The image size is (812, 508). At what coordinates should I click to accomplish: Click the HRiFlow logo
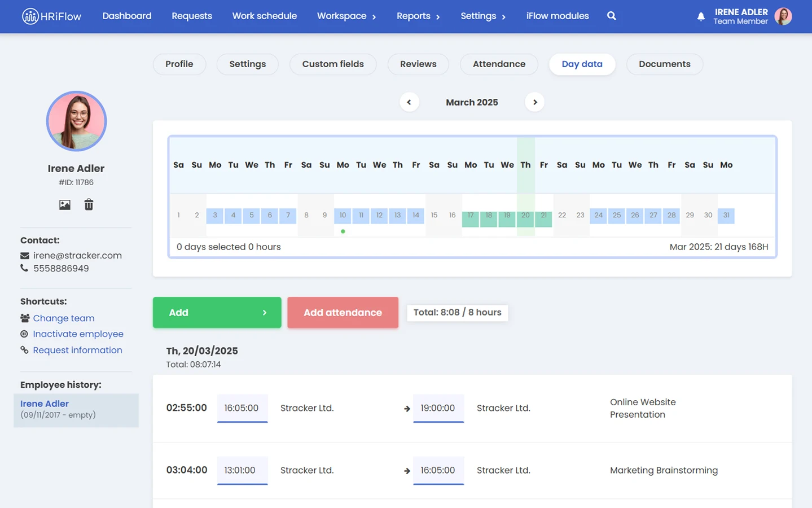[51, 16]
